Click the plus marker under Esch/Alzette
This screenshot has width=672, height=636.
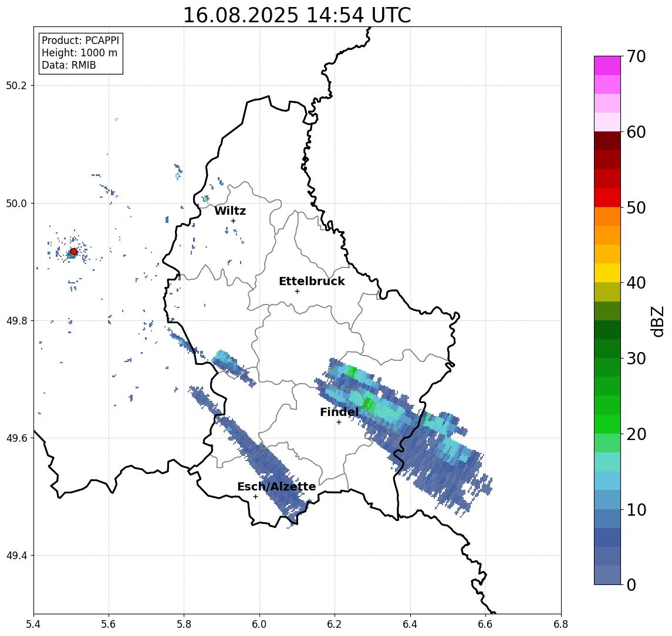(x=255, y=497)
